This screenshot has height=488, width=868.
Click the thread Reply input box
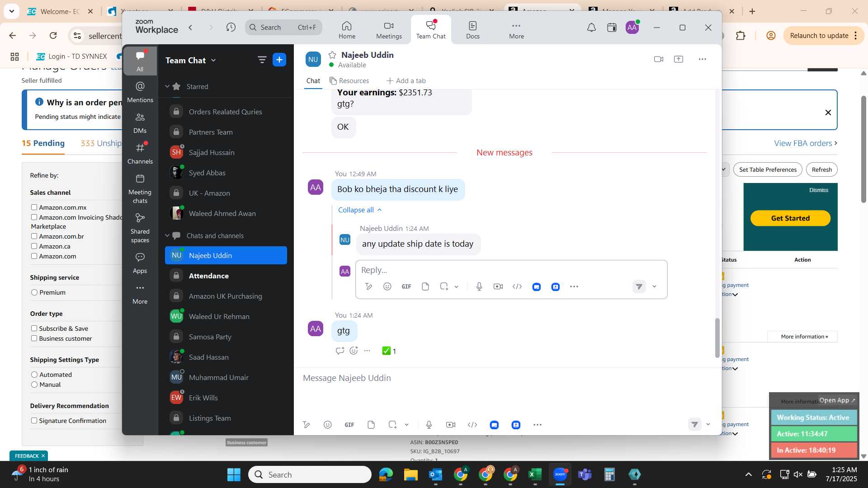511,270
